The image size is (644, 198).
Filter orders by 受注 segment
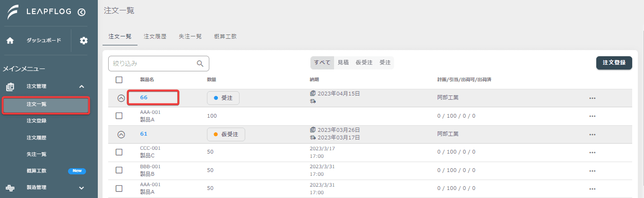pyautogui.click(x=385, y=62)
